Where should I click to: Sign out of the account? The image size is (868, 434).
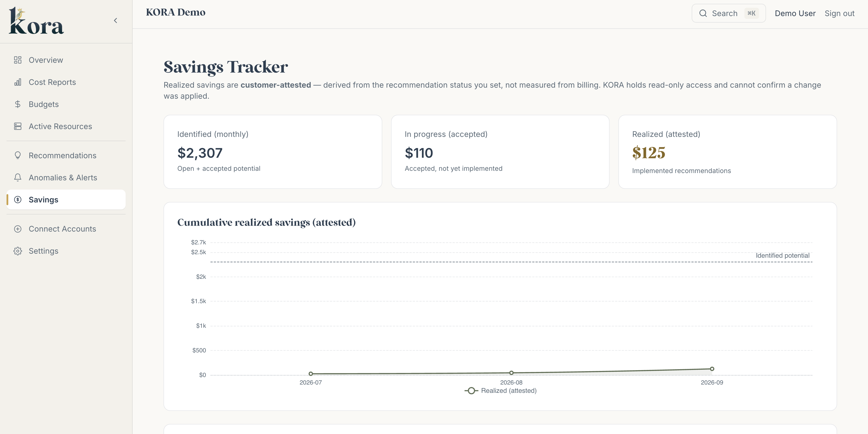(839, 13)
